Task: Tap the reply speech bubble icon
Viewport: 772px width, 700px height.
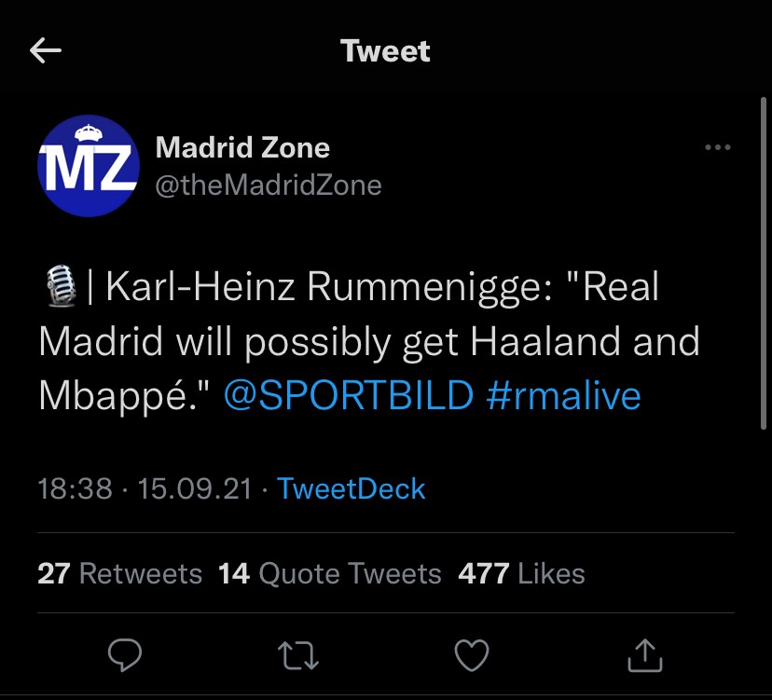Action: (124, 657)
